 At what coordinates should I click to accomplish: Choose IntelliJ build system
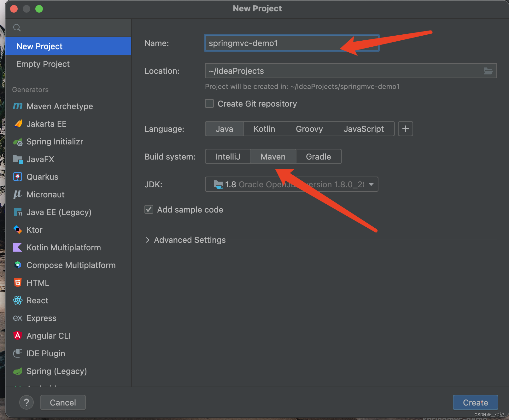pos(228,157)
